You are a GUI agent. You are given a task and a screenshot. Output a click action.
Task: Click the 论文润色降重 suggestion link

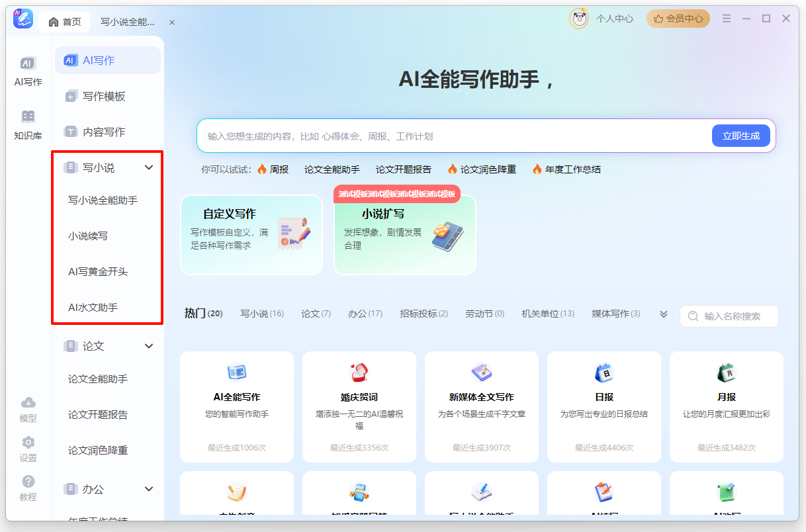[482, 169]
